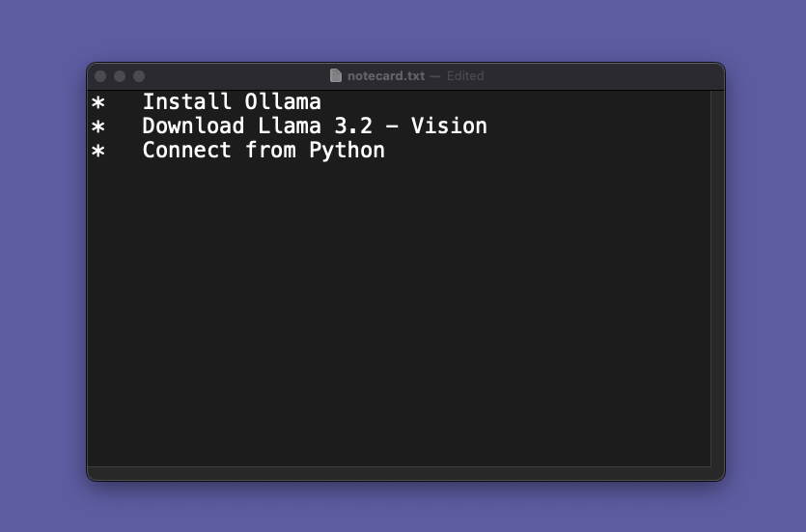
Task: Click the asterisk bullet before Connect from Python
Action: tap(97, 151)
